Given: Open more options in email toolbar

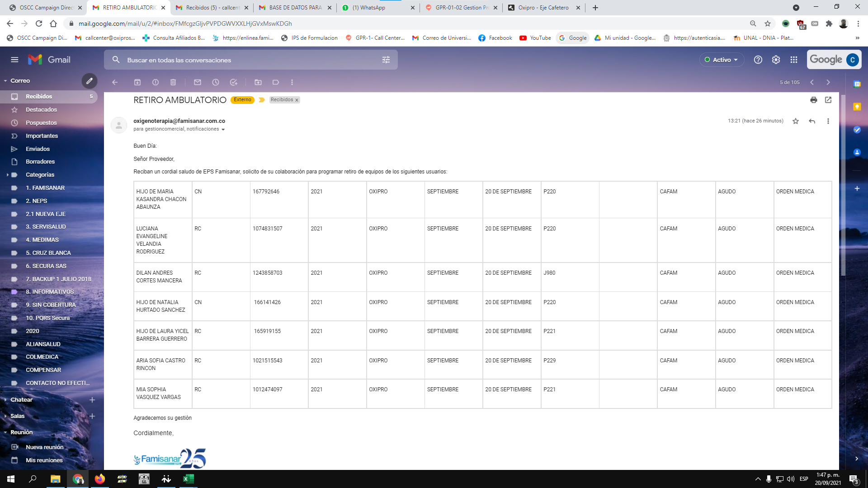Looking at the screenshot, I should pos(292,82).
